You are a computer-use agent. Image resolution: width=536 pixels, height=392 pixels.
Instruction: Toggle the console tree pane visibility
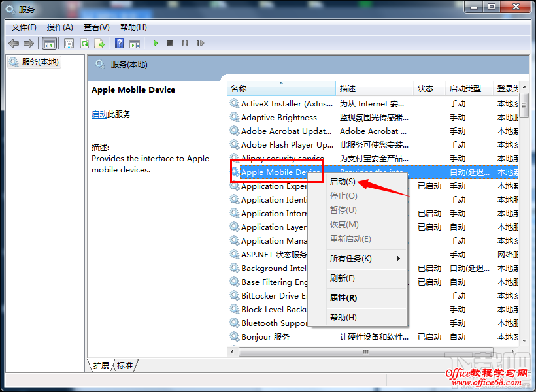coord(48,43)
